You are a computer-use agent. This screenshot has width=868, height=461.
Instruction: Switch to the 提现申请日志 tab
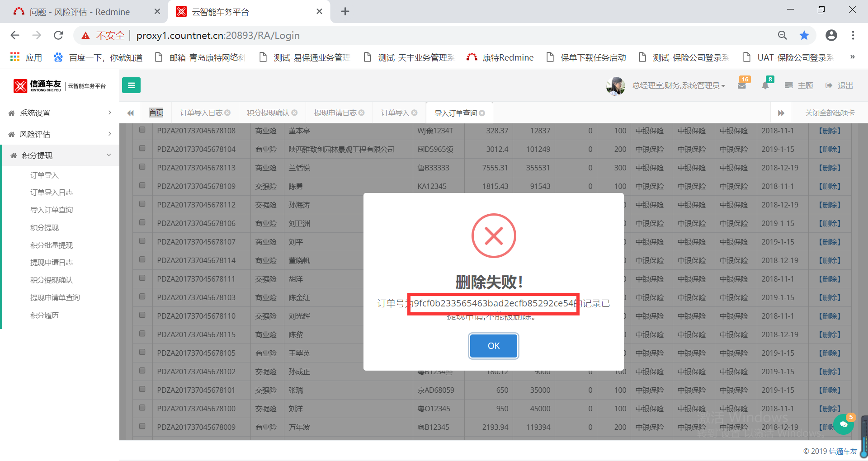tap(335, 113)
